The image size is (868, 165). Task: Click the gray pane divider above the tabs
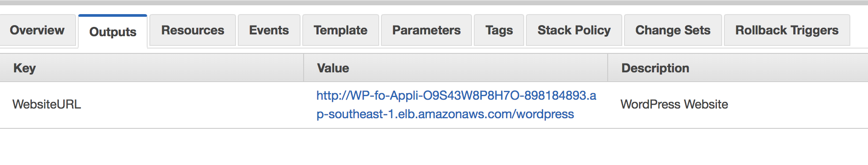click(434, 3)
